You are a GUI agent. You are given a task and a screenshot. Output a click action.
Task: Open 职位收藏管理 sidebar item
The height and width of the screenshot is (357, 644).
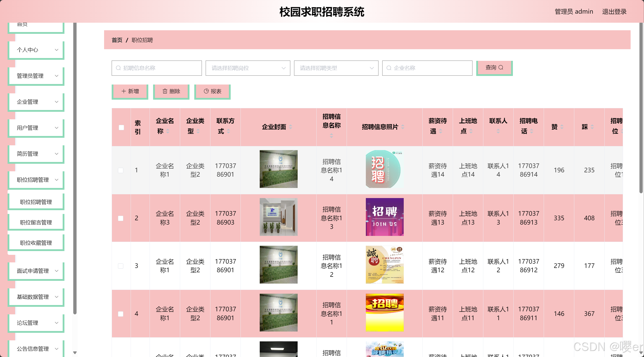[36, 243]
